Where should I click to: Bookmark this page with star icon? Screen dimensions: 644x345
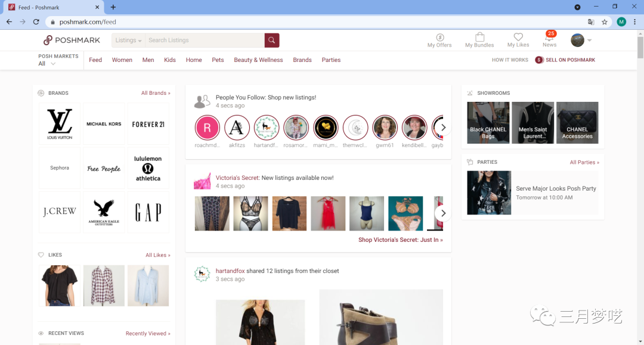point(605,22)
